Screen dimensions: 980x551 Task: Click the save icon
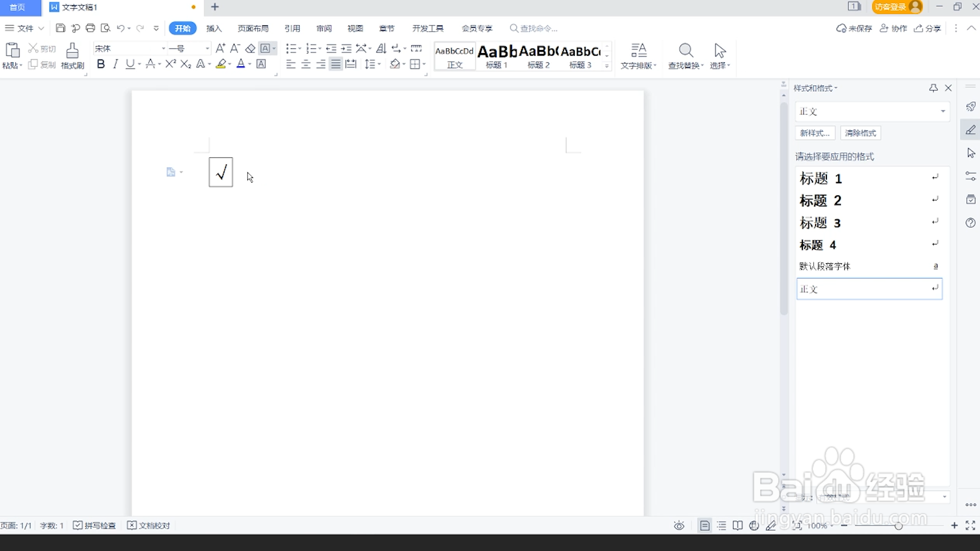tap(60, 28)
